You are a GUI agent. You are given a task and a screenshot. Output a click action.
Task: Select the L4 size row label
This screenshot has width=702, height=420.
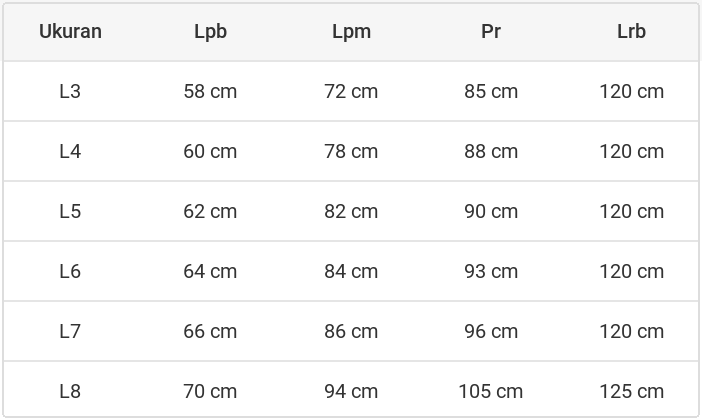[70, 151]
